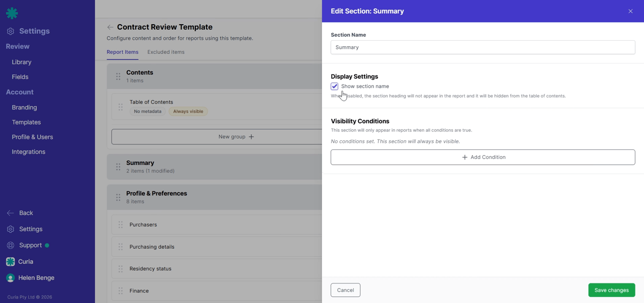Open Branding in the sidebar
Viewport: 644px width, 303px height.
(x=24, y=108)
